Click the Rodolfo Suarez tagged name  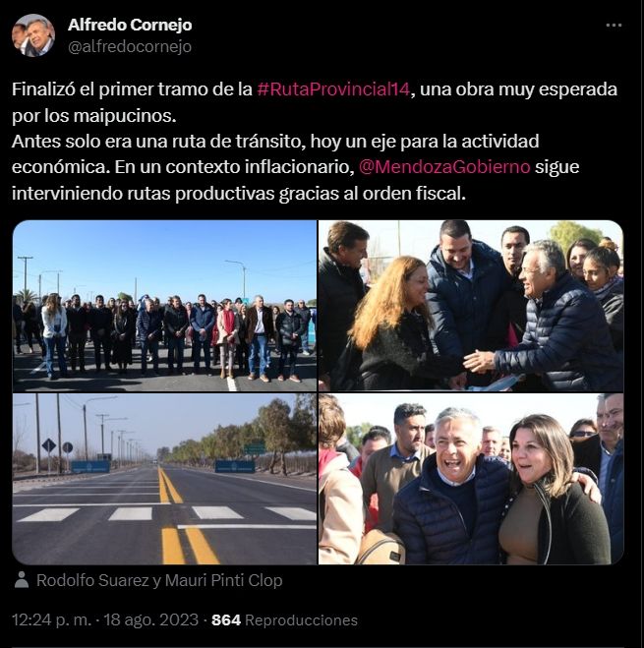click(x=92, y=580)
